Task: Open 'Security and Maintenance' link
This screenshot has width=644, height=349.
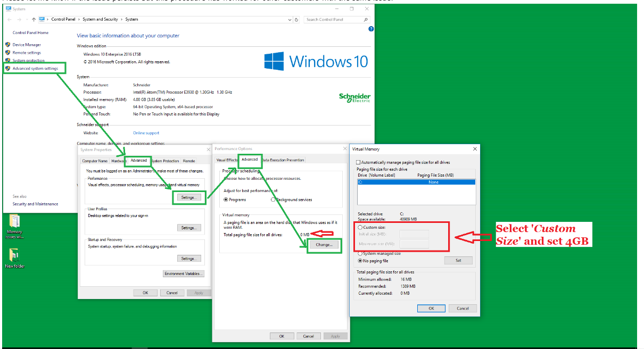Action: click(x=35, y=204)
